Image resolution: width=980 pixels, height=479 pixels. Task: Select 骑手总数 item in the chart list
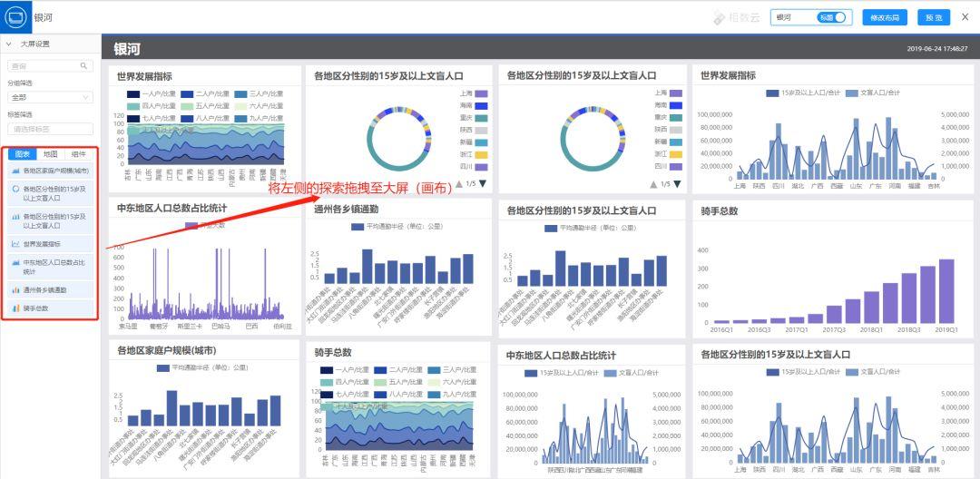pos(51,308)
